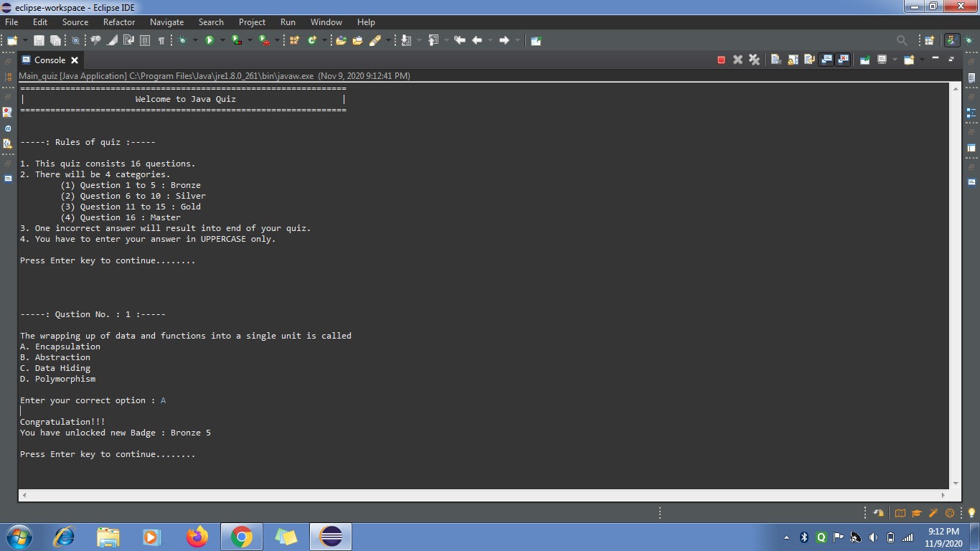The height and width of the screenshot is (551, 980).
Task: Click the Pin Editor icon
Action: click(536, 41)
